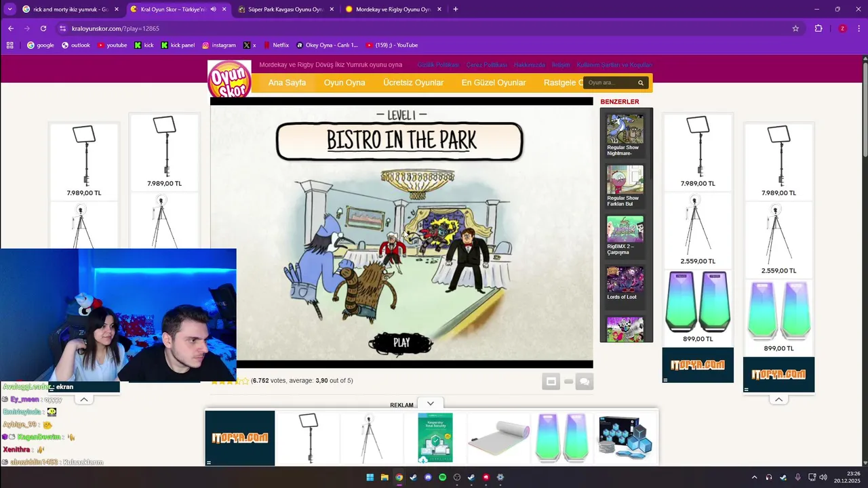Open the browser extensions puzzle icon

pyautogui.click(x=818, y=28)
